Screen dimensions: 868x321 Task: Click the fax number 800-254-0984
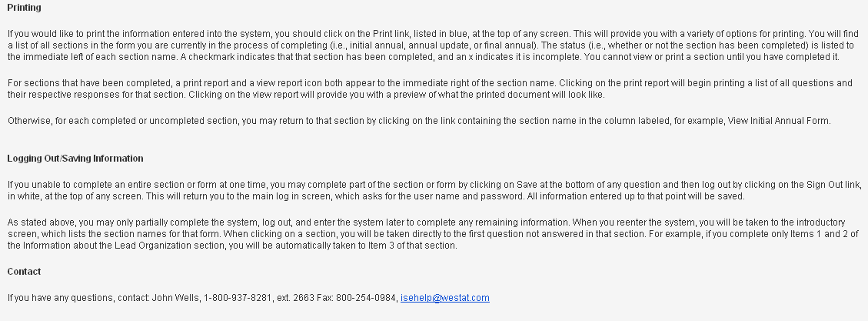coord(366,298)
